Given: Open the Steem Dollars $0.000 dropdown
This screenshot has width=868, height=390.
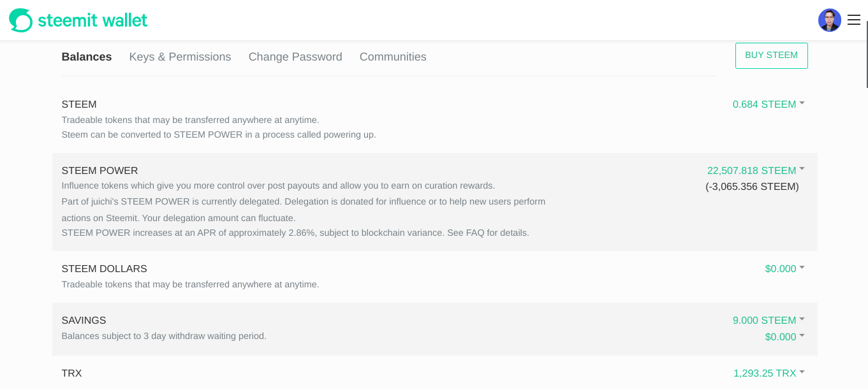Looking at the screenshot, I should pyautogui.click(x=784, y=269).
